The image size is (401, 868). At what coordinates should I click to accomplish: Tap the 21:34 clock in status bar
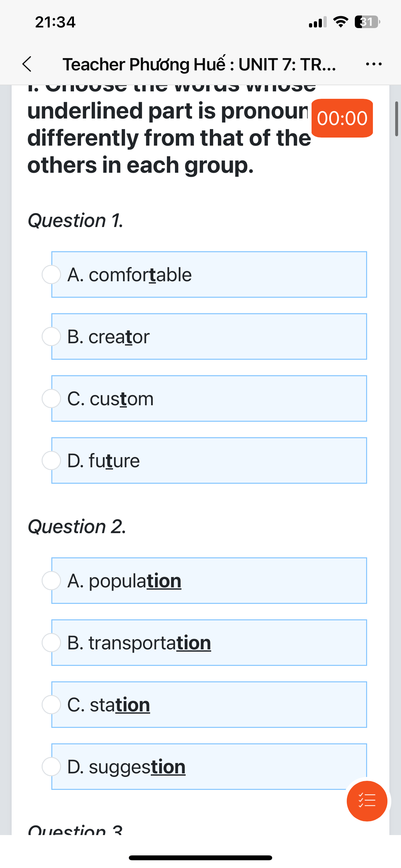pyautogui.click(x=55, y=22)
